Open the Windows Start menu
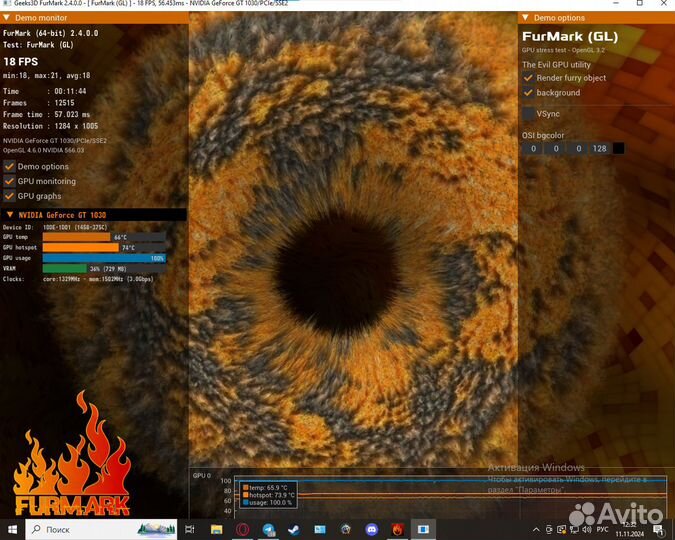The height and width of the screenshot is (540, 675). [14, 528]
